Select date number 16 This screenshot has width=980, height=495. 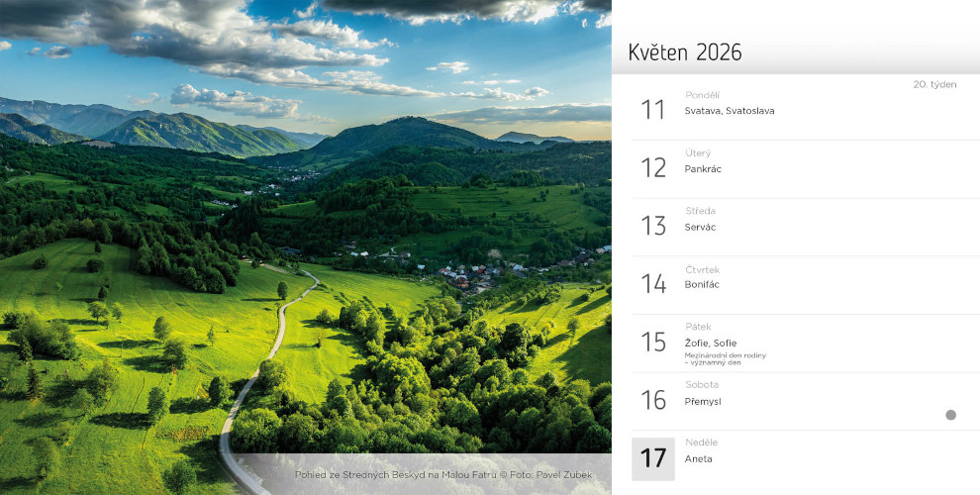pos(653,400)
